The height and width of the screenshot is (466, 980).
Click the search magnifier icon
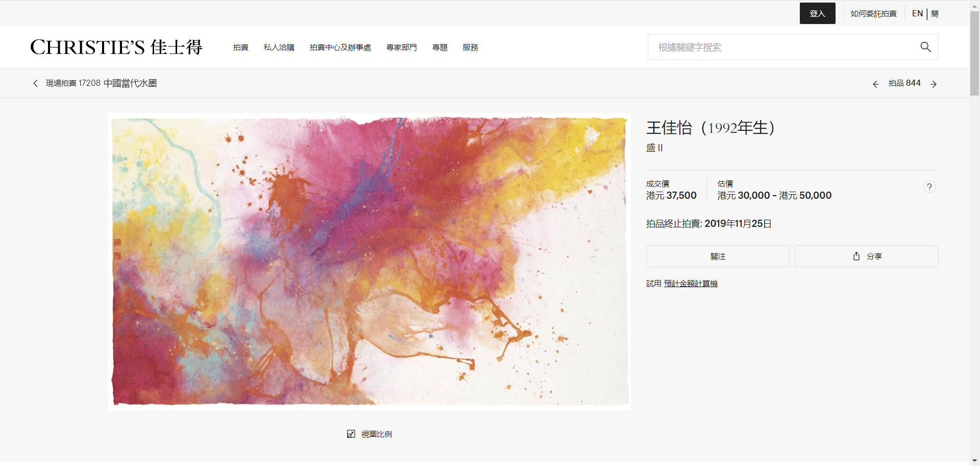click(x=925, y=47)
